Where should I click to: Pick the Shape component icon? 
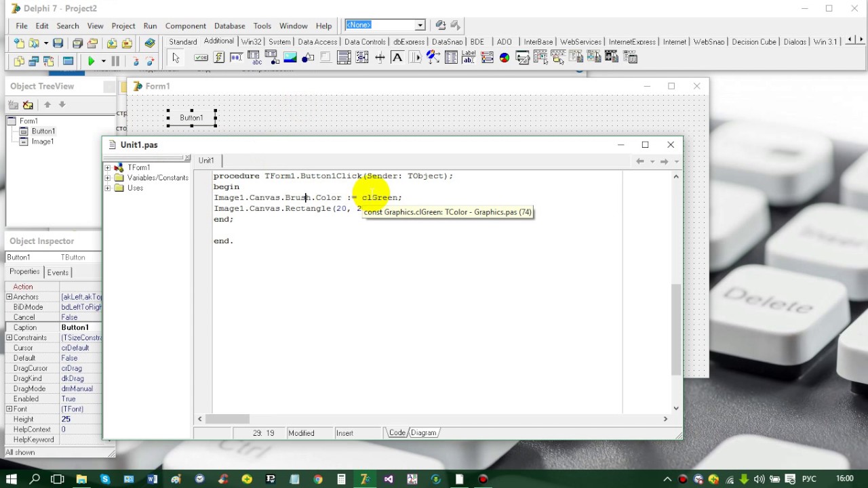(308, 58)
